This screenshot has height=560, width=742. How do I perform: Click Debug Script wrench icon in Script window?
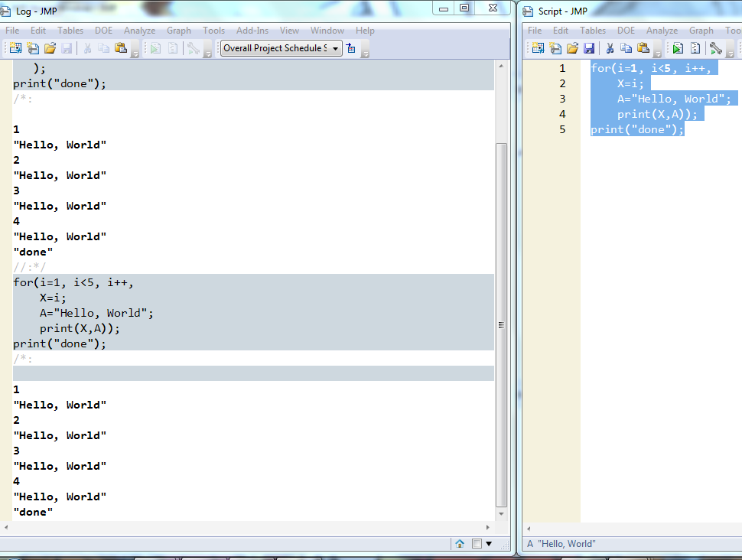point(715,47)
